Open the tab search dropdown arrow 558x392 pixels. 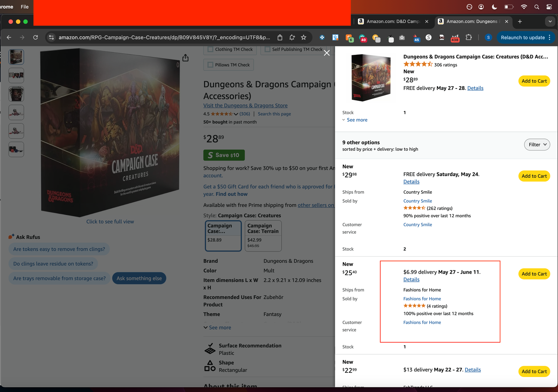tap(550, 21)
